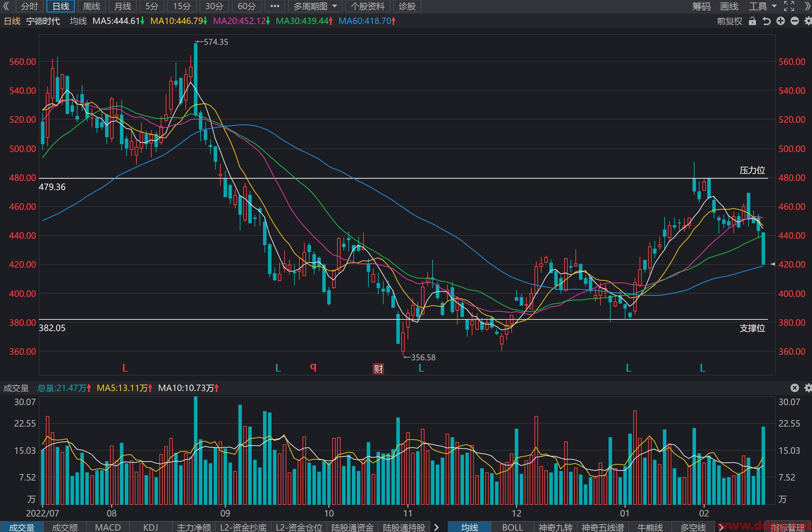Click the current price pointer arrow
Image resolution: width=812 pixels, height=532 pixels.
pyautogui.click(x=773, y=264)
